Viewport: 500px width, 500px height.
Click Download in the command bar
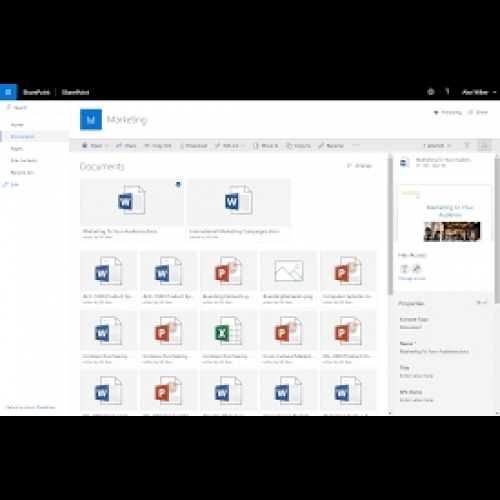(194, 145)
